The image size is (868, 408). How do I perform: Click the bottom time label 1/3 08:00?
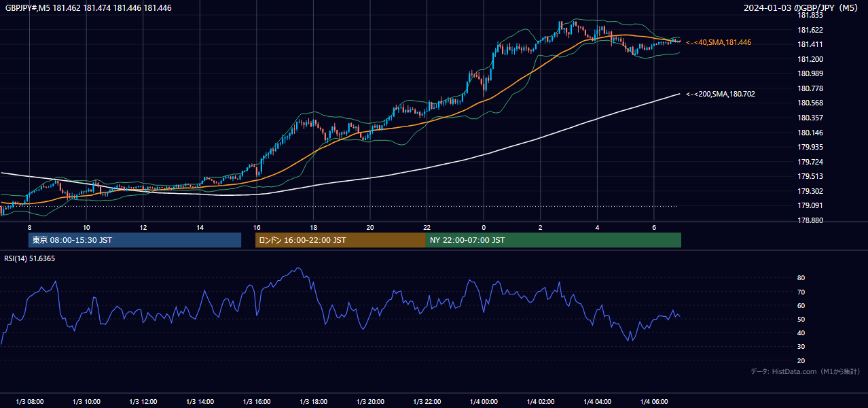point(29,402)
